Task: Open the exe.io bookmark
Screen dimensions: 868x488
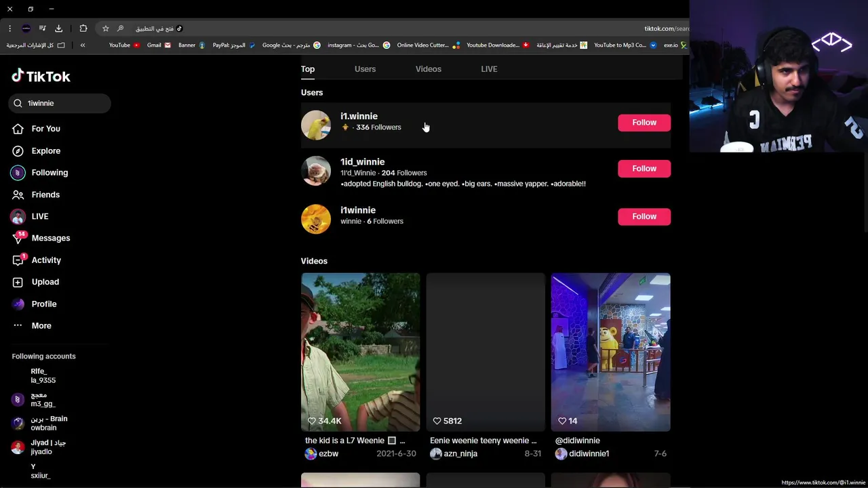Action: point(675,45)
